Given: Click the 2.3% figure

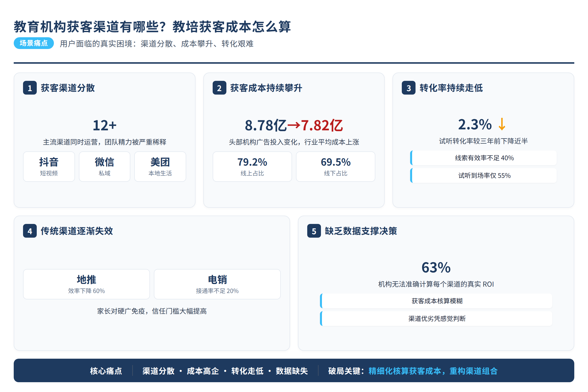Looking at the screenshot, I should 475,124.
